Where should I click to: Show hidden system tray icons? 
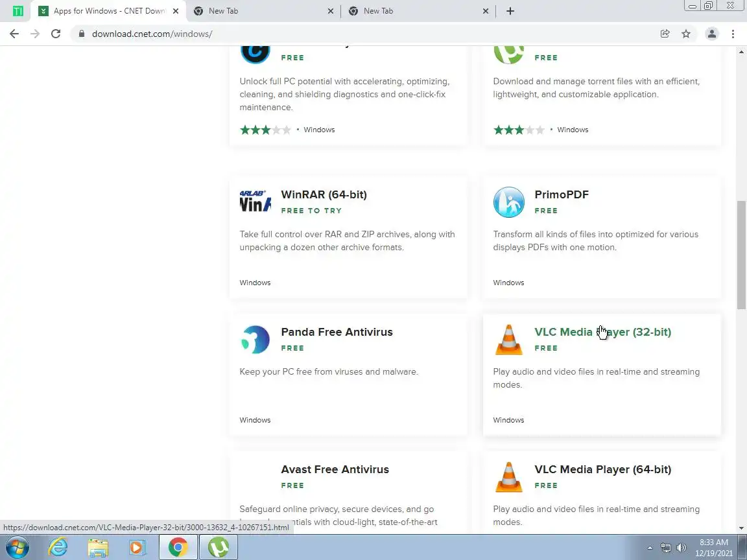click(x=650, y=548)
